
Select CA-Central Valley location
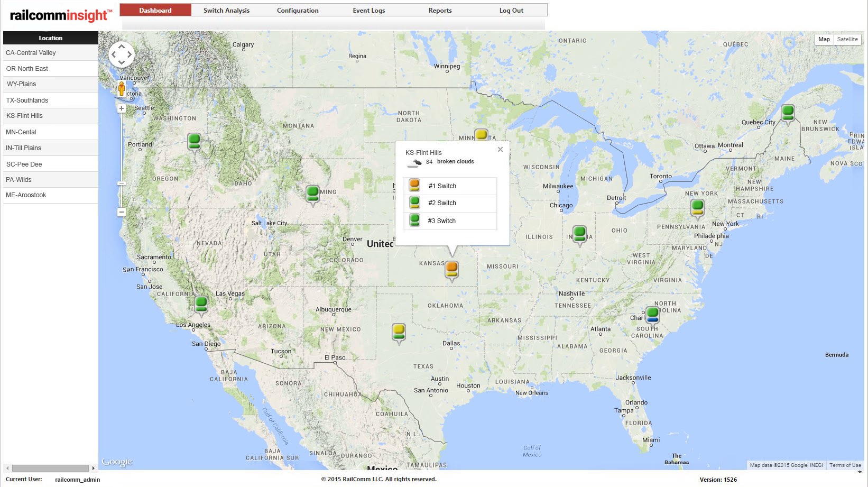point(50,53)
